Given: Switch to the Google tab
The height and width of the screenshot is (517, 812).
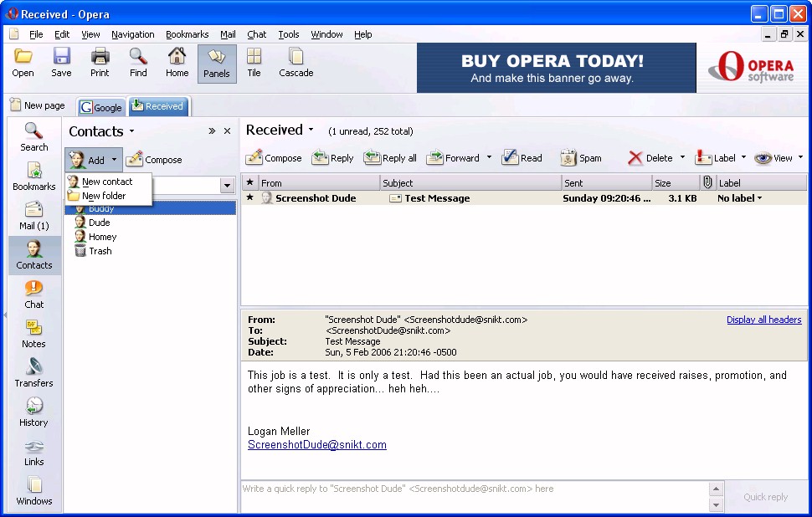Looking at the screenshot, I should (x=101, y=107).
